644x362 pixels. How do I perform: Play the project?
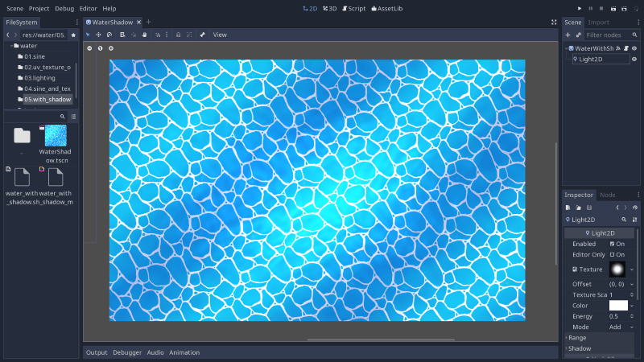point(580,9)
